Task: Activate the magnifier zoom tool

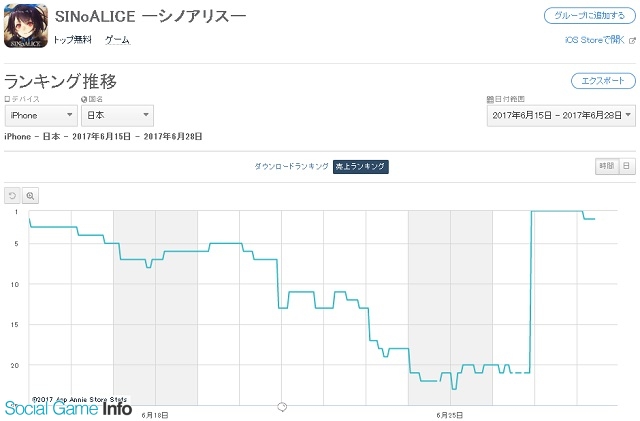Action: [x=30, y=196]
